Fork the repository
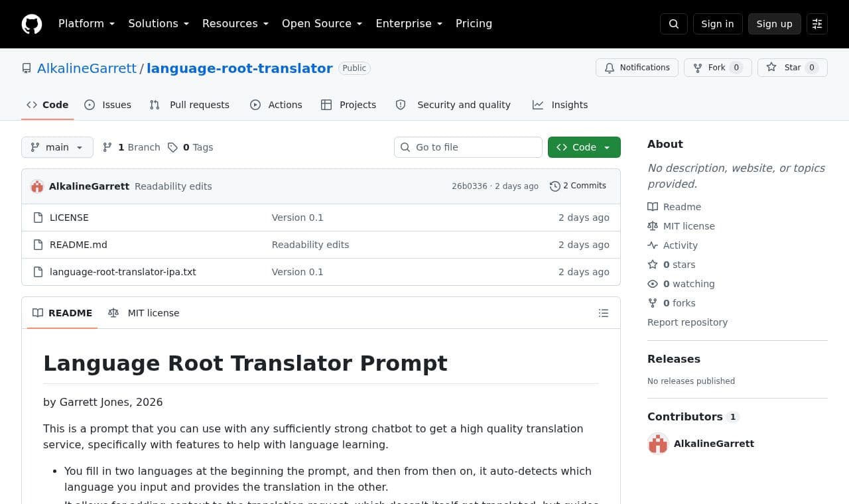The image size is (849, 504). click(718, 68)
